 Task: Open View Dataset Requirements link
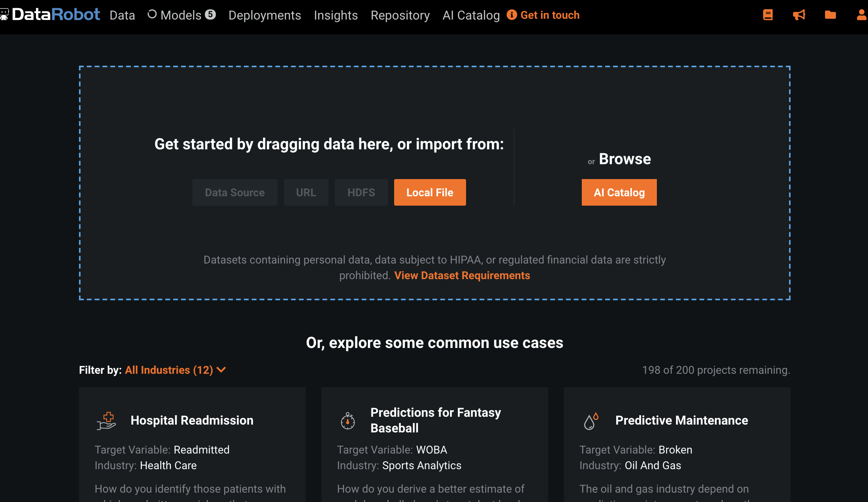tap(462, 276)
